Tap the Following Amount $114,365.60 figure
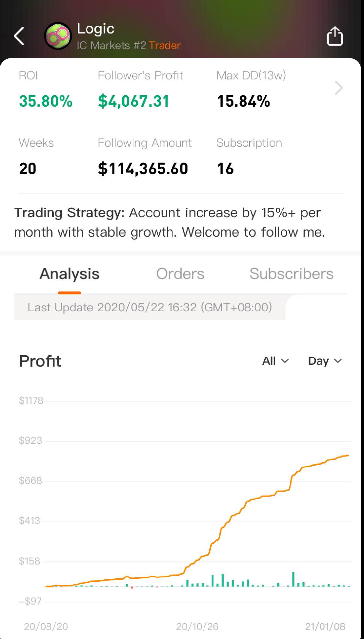This screenshot has width=364, height=639. point(143,169)
